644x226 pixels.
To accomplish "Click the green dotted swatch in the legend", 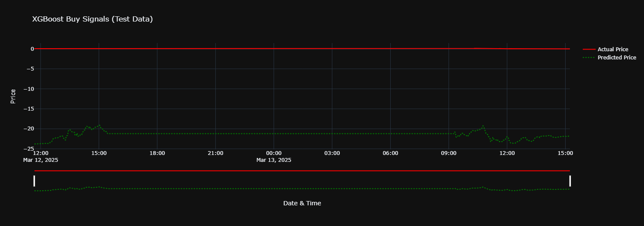I will [x=589, y=58].
